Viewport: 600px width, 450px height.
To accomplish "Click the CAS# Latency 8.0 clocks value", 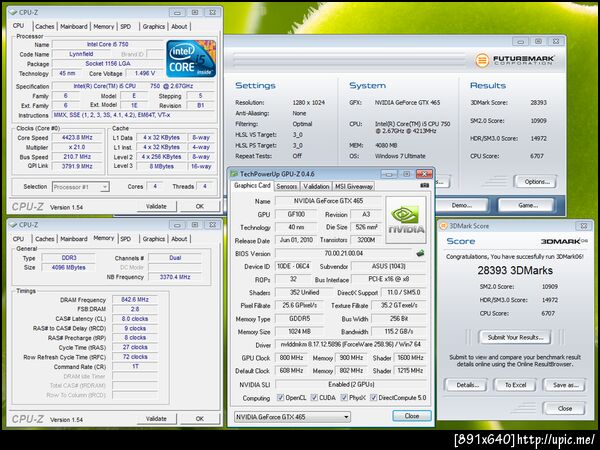I will (x=135, y=318).
